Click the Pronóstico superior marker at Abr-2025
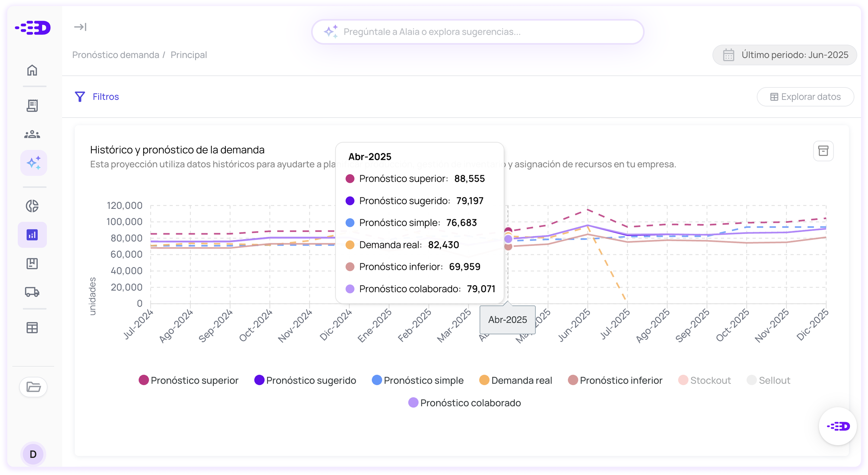 [508, 231]
